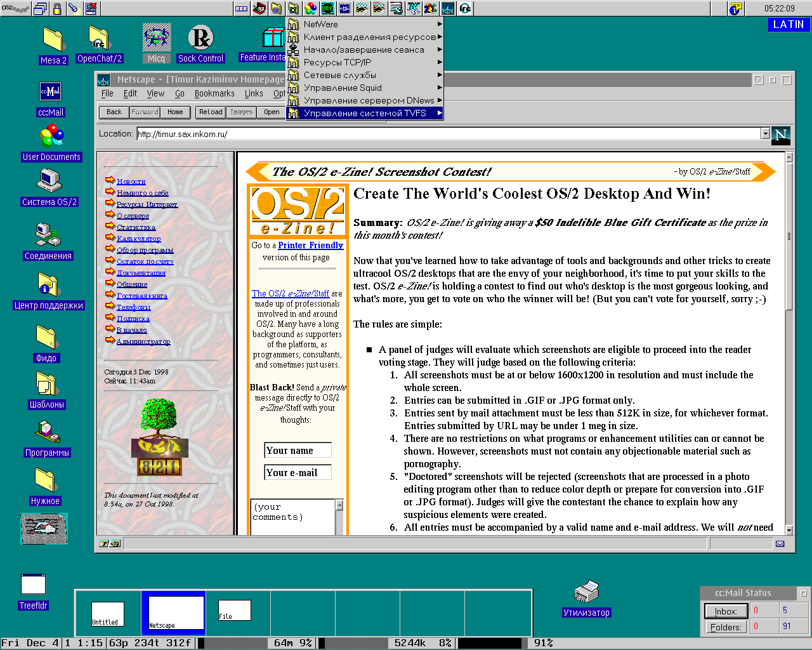
Task: Click the Reload toolbar button
Action: pyautogui.click(x=211, y=112)
